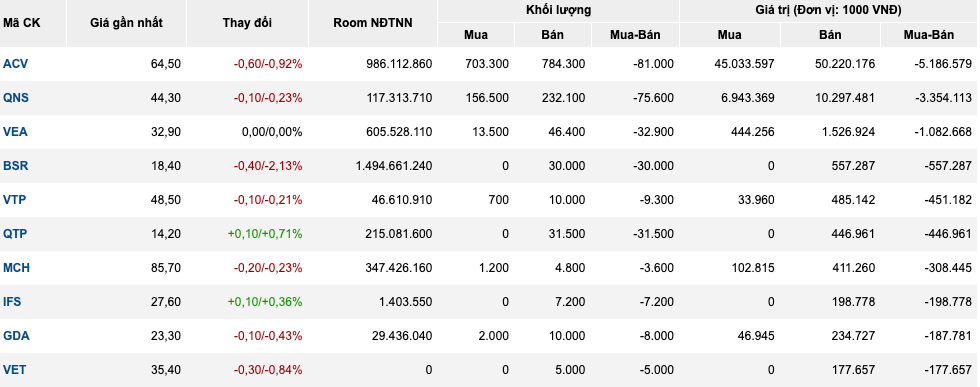Open the QTP stock code link

[15, 234]
